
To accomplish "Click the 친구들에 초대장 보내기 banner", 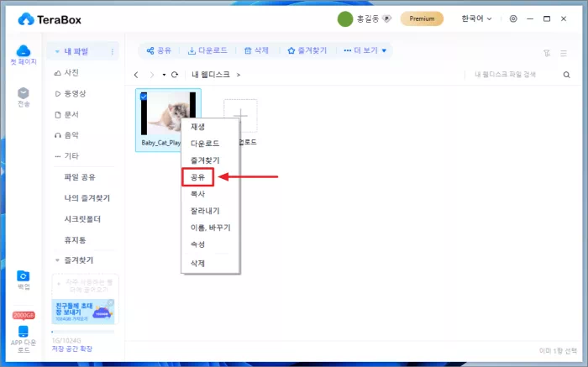I will (x=83, y=312).
